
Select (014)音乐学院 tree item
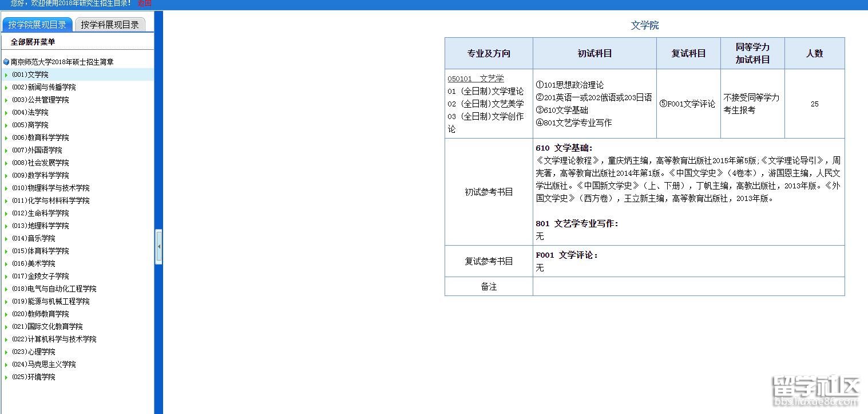[33, 238]
